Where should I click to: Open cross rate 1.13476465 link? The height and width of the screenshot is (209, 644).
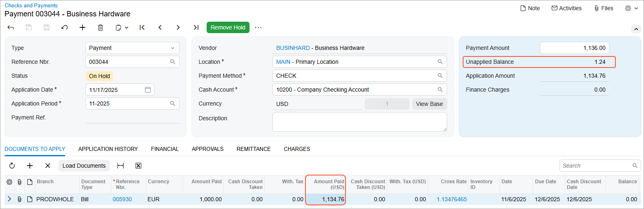pyautogui.click(x=452, y=199)
